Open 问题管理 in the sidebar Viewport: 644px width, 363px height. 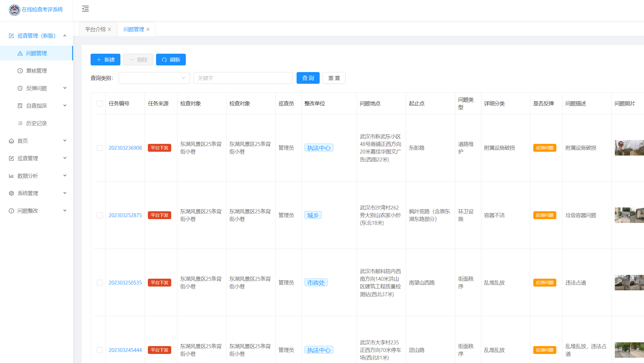pyautogui.click(x=36, y=53)
